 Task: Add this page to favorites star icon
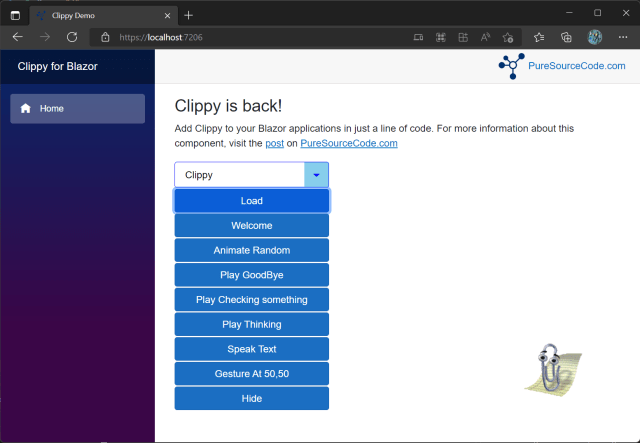[x=508, y=38]
